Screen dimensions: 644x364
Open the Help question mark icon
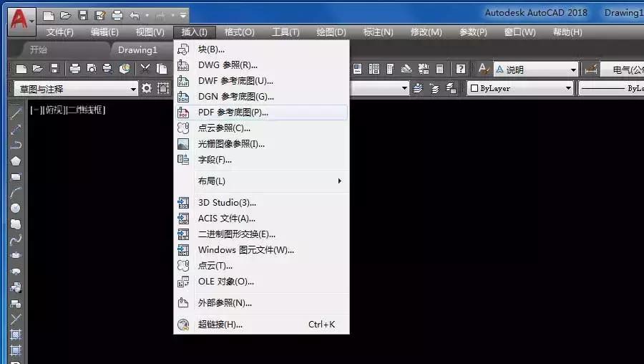tap(461, 69)
